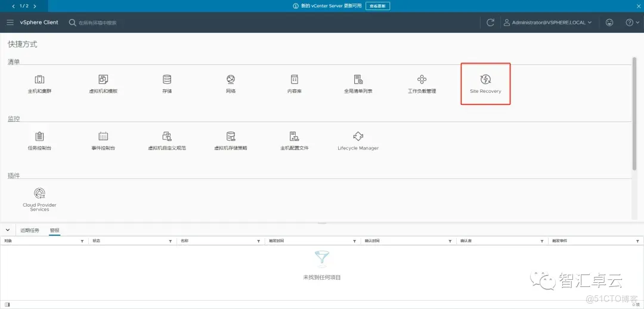Sort by the 名称 column header
This screenshot has width=644, height=309.
184,241
